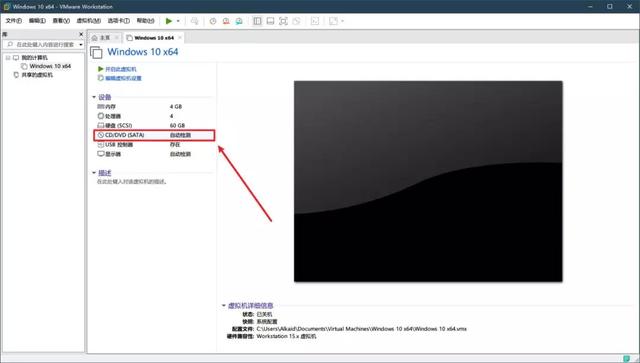The image size is (640, 363).
Task: Click the 虚拟机详细信息 heading link
Action: 250,305
